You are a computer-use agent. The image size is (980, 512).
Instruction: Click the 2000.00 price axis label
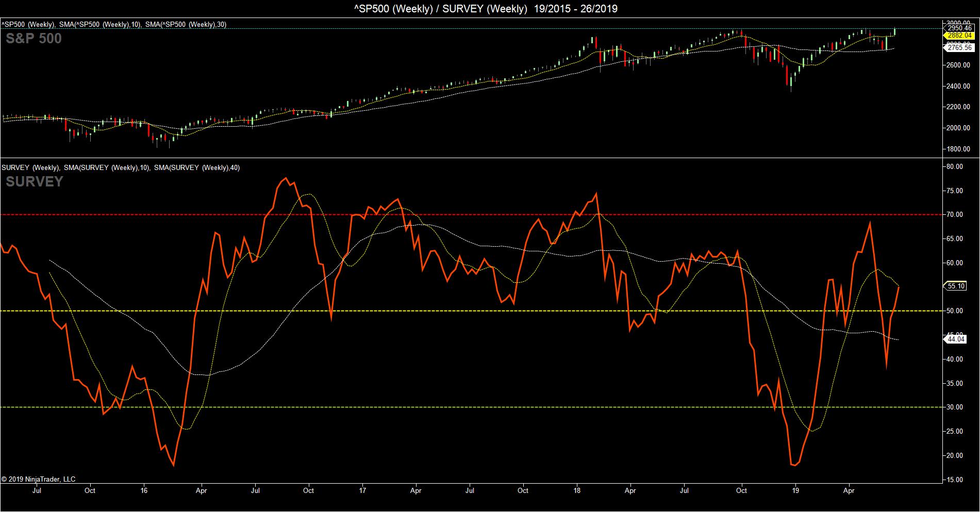click(959, 128)
